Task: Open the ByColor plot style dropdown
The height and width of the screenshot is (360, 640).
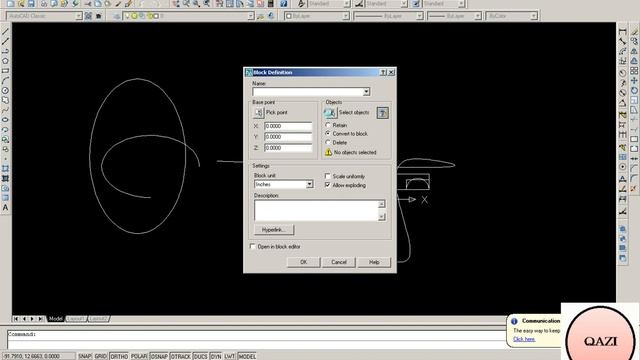Action: [533, 16]
